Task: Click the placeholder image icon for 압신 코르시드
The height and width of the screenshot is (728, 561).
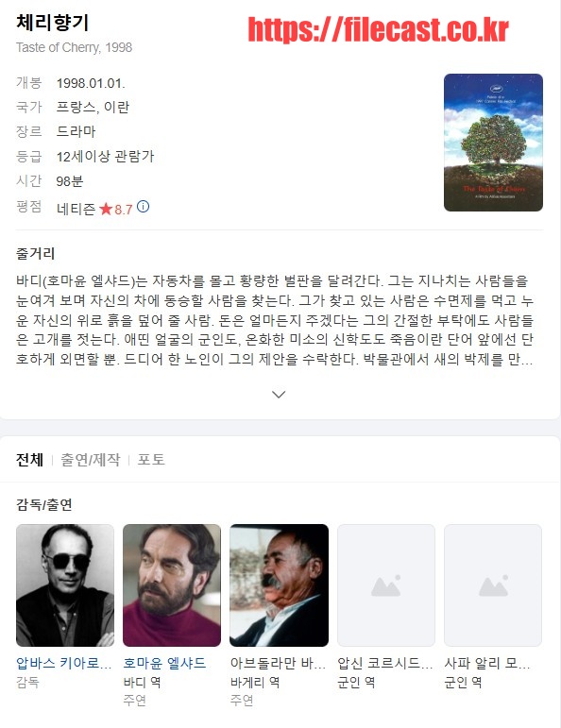Action: pos(386,585)
